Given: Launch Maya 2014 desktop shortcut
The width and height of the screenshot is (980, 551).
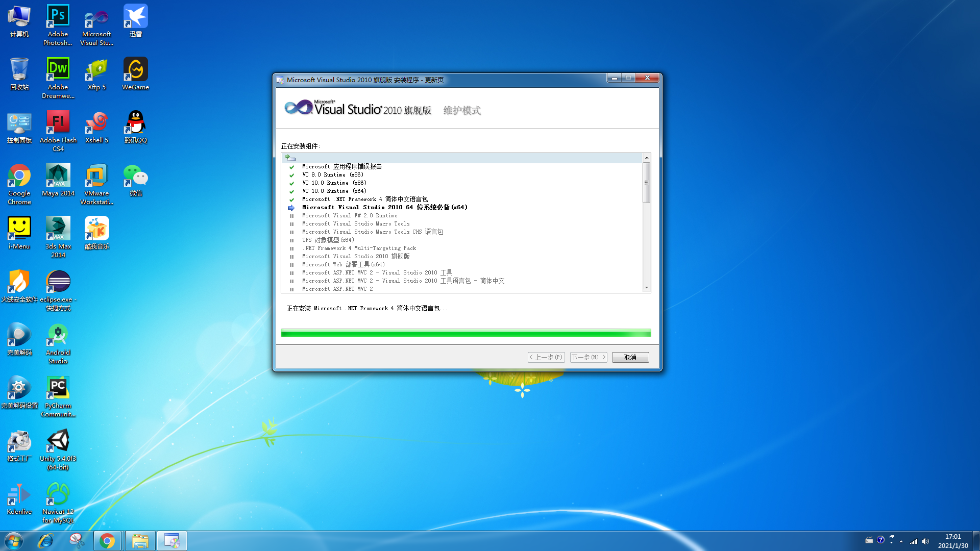Looking at the screenshot, I should click(x=58, y=180).
